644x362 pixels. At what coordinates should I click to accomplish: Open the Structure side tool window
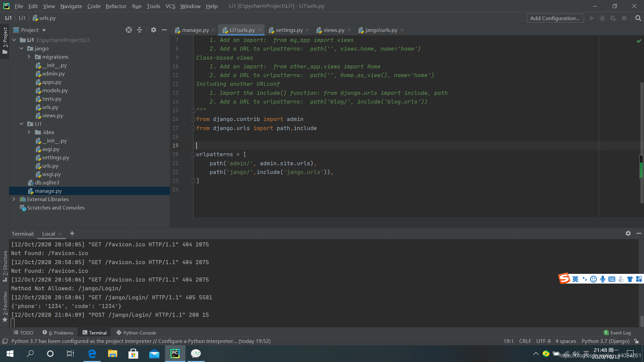click(5, 266)
